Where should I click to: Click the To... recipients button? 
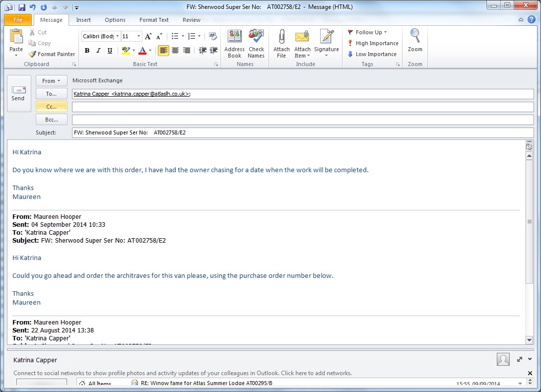click(51, 94)
